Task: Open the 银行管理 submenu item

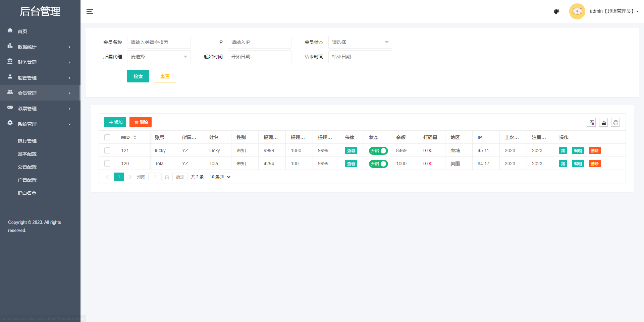Action: tap(27, 141)
